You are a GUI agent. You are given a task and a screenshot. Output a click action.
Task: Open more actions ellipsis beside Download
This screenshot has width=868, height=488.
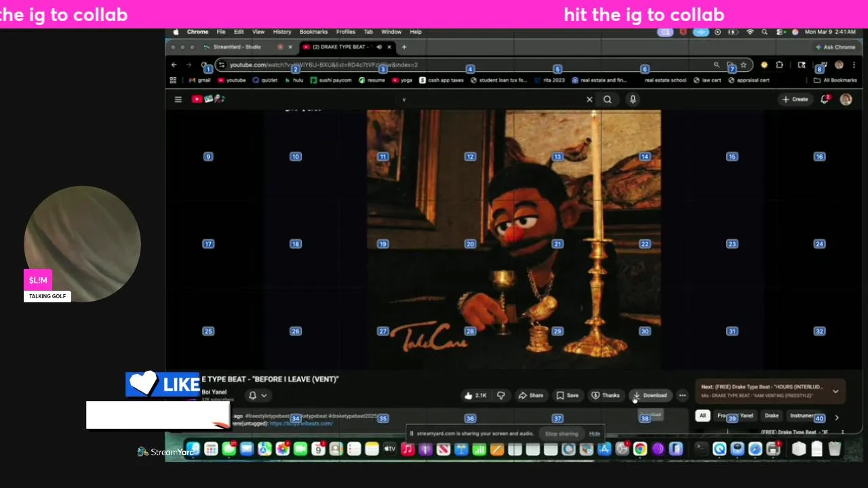[682, 395]
